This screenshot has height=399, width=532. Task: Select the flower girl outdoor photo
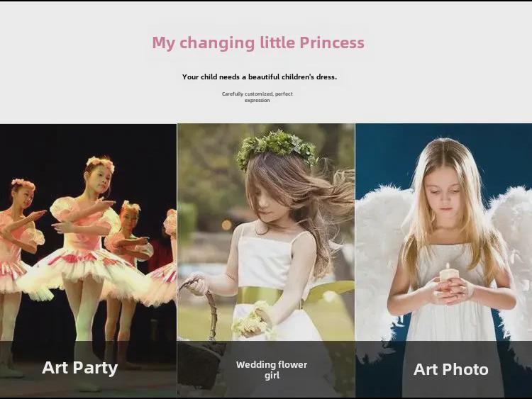[265, 234]
